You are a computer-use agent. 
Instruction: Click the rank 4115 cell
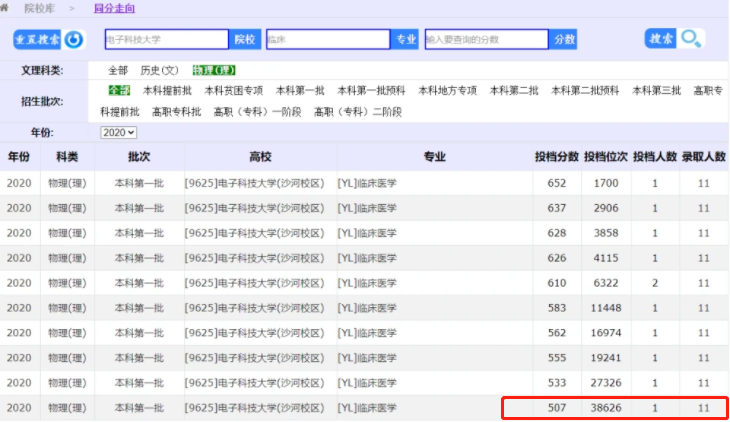(606, 258)
